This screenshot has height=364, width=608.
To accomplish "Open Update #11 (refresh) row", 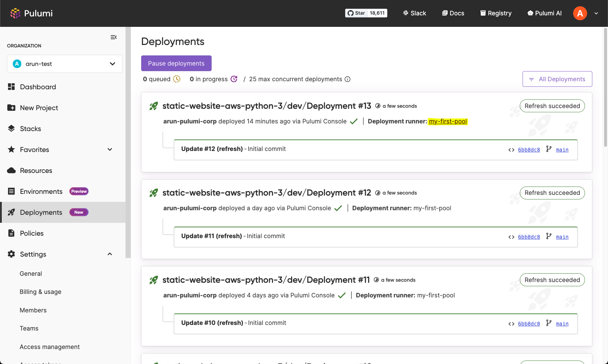I will coord(376,237).
